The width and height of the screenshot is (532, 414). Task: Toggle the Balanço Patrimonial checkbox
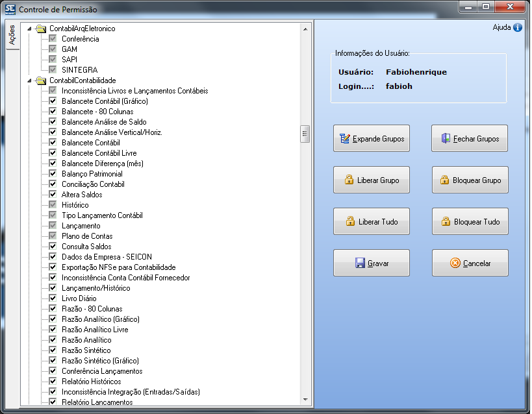click(x=53, y=174)
